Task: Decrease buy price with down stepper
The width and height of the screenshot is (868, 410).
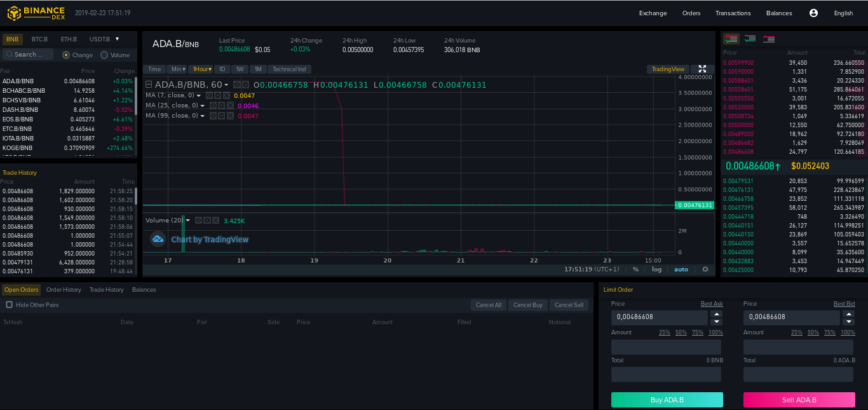Action: (717, 321)
